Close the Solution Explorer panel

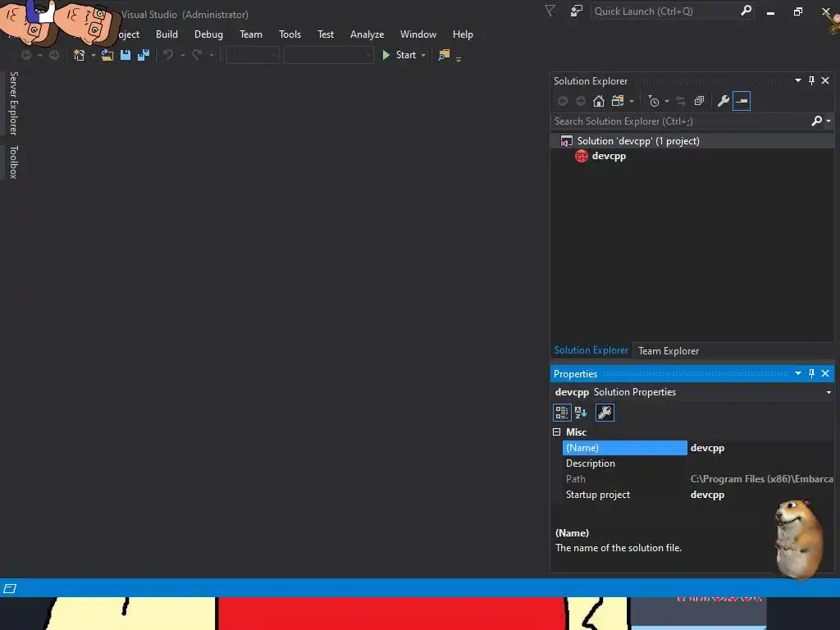[x=825, y=80]
